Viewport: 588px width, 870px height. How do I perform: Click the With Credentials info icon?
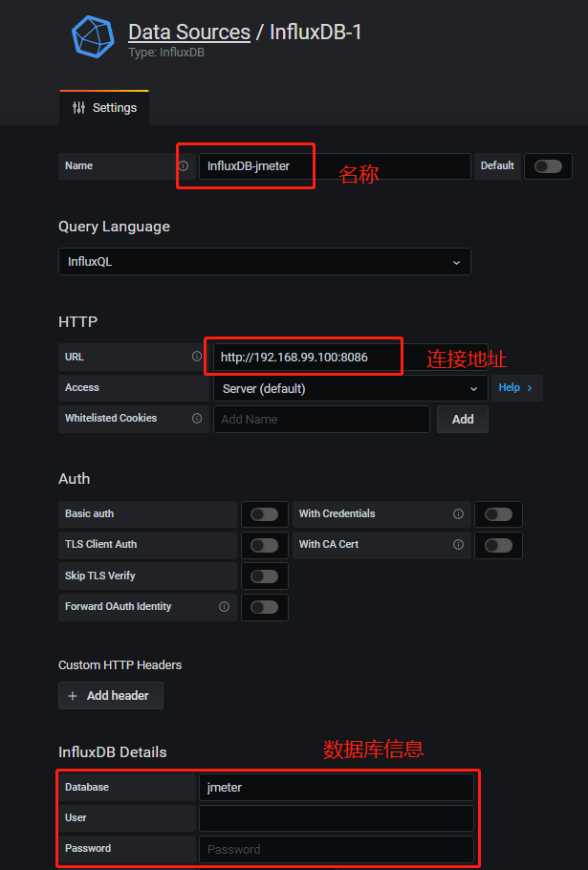[458, 513]
